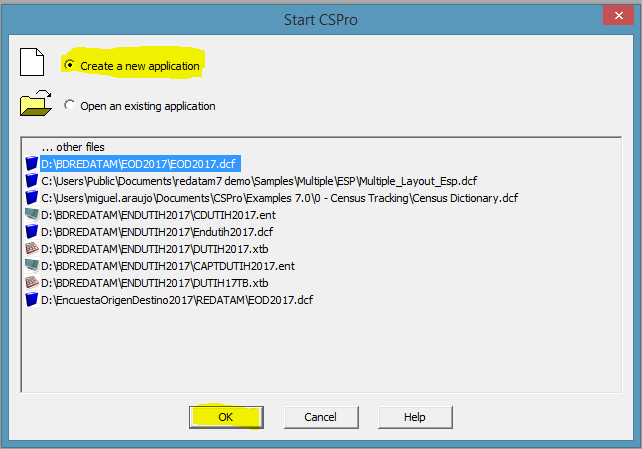Viewport: 642px width, 449px height.
Task: Pick the Endutih2017.dcf file entry
Action: (157, 232)
